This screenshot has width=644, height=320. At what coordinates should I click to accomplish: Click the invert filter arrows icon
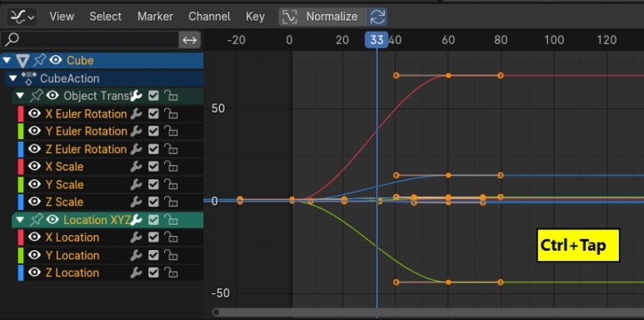click(190, 40)
